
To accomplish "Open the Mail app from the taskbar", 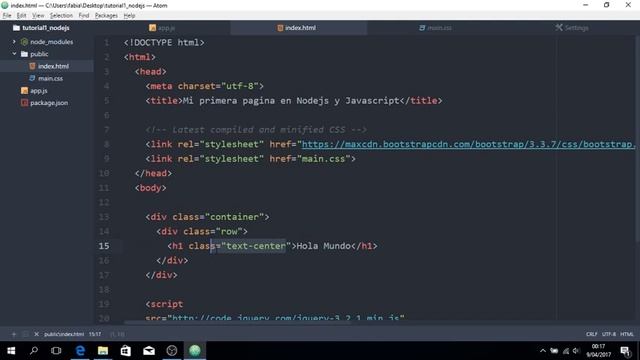I will 149,351.
